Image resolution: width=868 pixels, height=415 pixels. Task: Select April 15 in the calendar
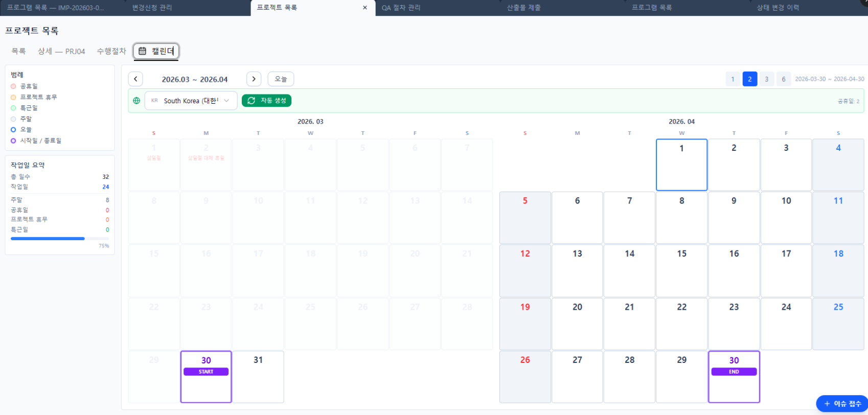pyautogui.click(x=681, y=270)
